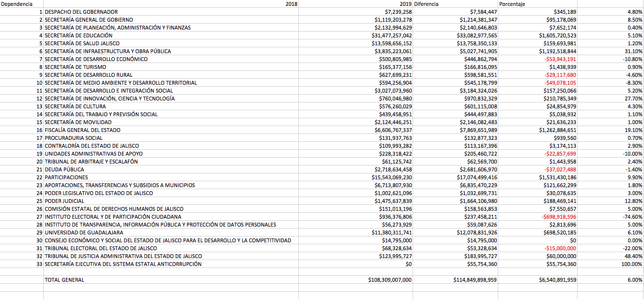Click the red value -$698,918,596

tap(538, 217)
